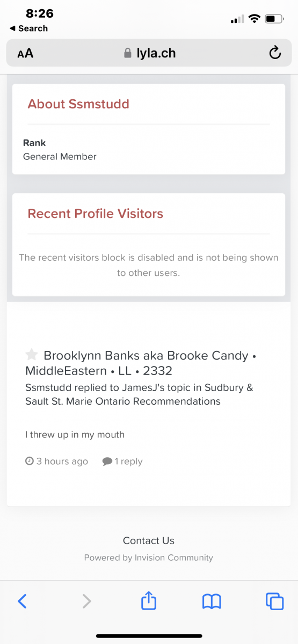Tap the bottom home indicator bar
Viewport: 298px width, 644px height.
149,636
